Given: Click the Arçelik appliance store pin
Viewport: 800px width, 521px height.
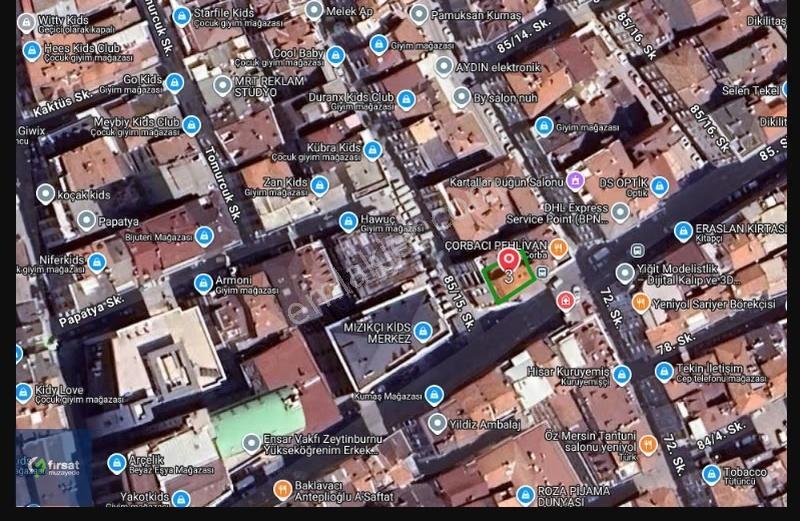Looking at the screenshot, I should [x=117, y=463].
